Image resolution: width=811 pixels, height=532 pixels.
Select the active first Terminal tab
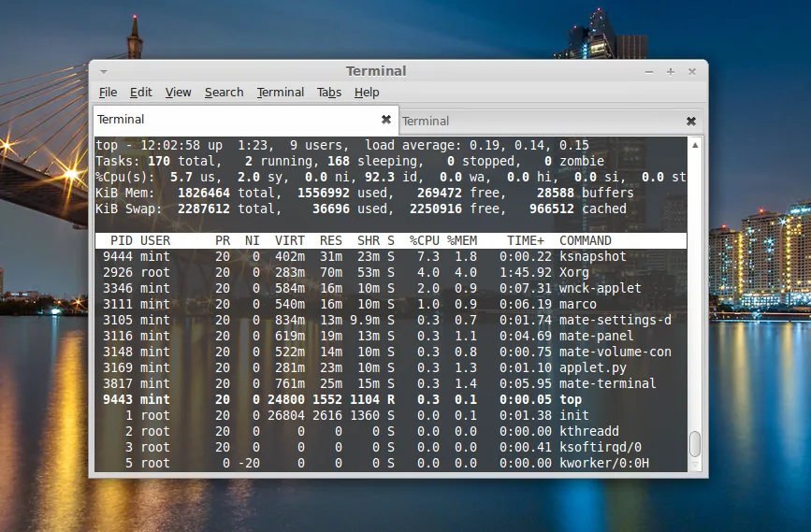[x=245, y=120]
